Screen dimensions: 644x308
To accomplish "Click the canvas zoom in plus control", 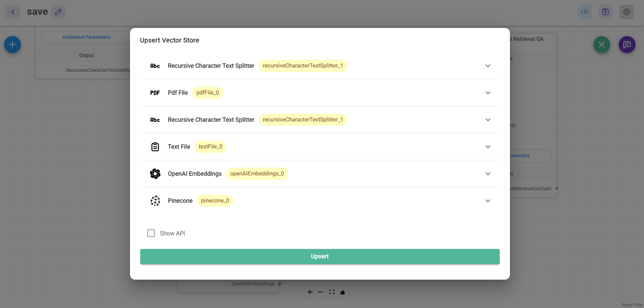I will (310, 292).
